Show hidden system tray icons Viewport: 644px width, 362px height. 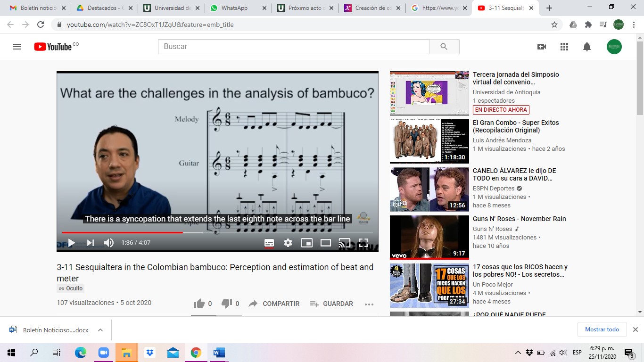518,353
